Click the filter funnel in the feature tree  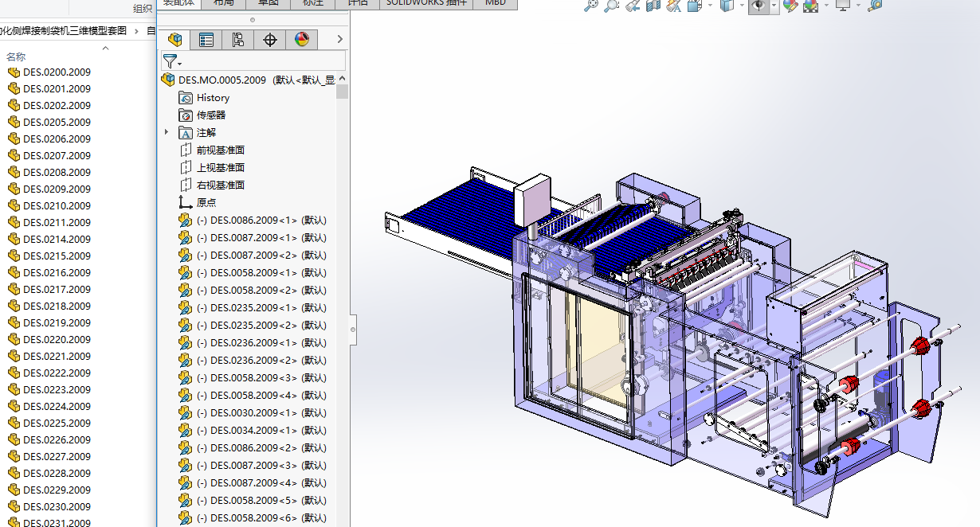point(170,61)
